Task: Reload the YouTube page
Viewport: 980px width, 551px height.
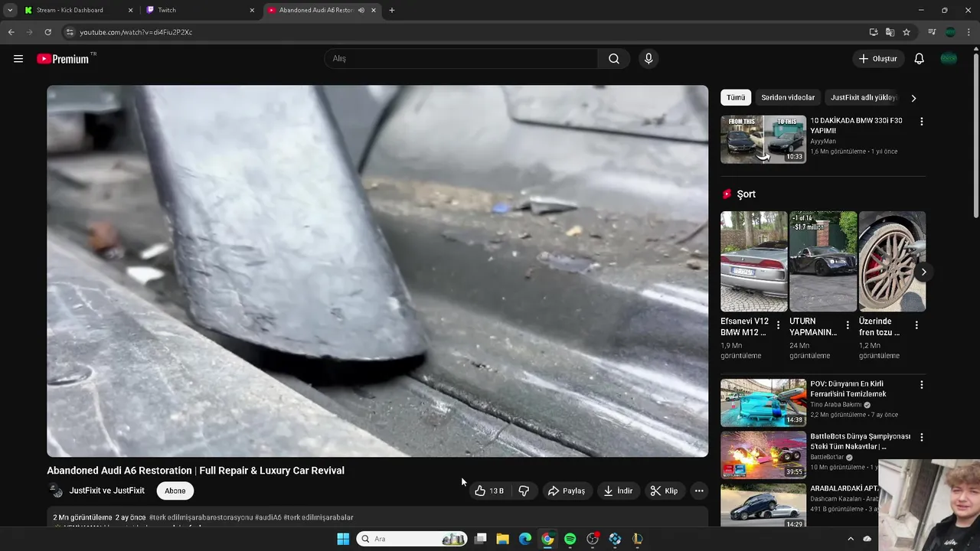Action: tap(47, 32)
